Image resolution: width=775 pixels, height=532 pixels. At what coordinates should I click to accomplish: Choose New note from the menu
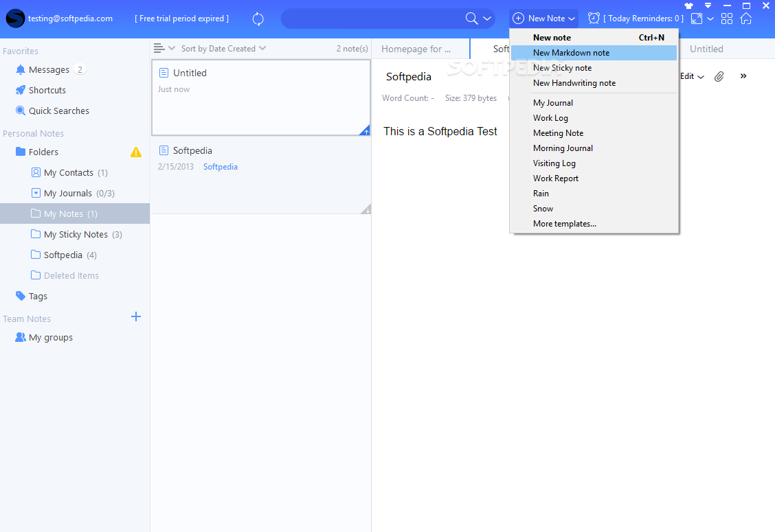coord(594,38)
